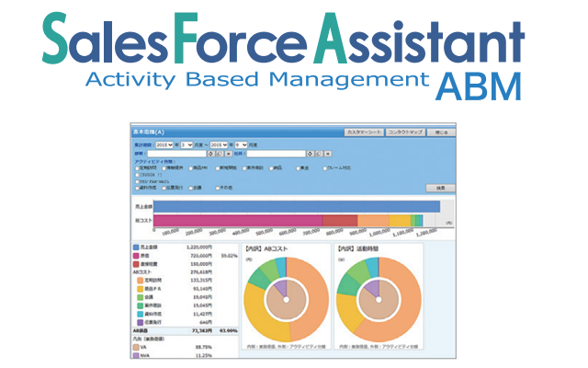This screenshot has width=588, height=368.
Task: Click the magenta segment of the cost bar
Action: [x=238, y=221]
